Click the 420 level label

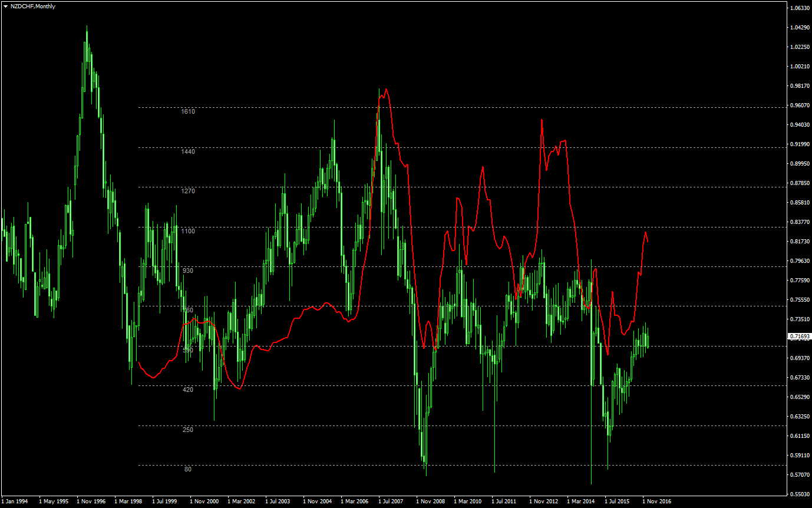[x=188, y=390]
